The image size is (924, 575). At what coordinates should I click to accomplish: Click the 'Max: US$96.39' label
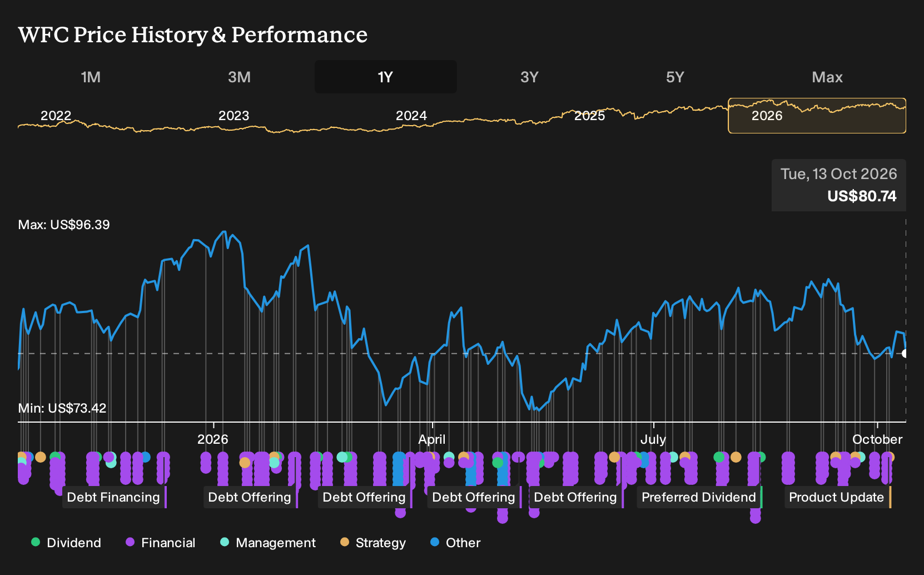(64, 225)
